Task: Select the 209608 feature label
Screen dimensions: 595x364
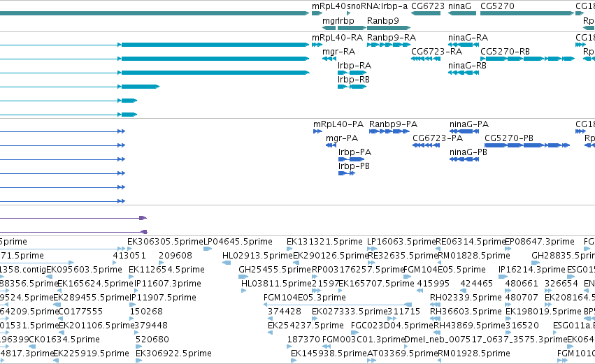Action: point(175,256)
